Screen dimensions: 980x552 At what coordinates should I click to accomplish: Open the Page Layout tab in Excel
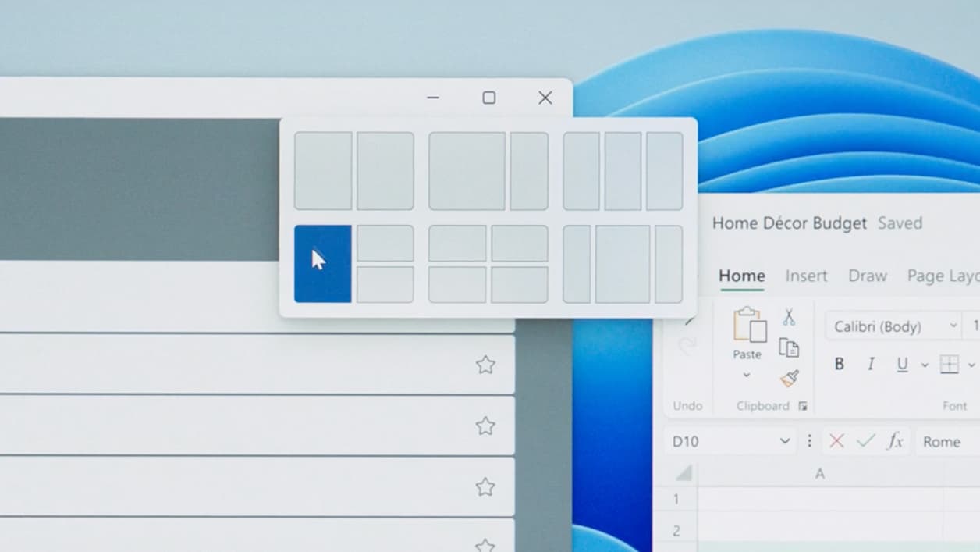coord(943,276)
